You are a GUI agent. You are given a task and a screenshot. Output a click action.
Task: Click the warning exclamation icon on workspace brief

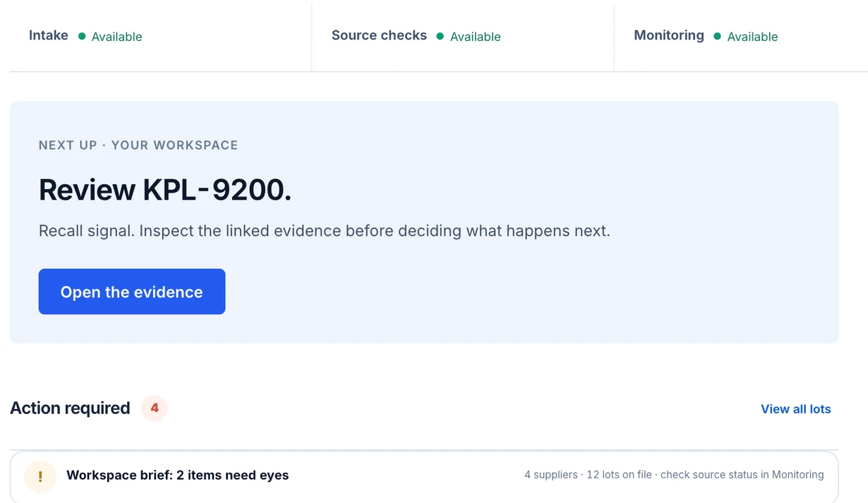click(40, 476)
